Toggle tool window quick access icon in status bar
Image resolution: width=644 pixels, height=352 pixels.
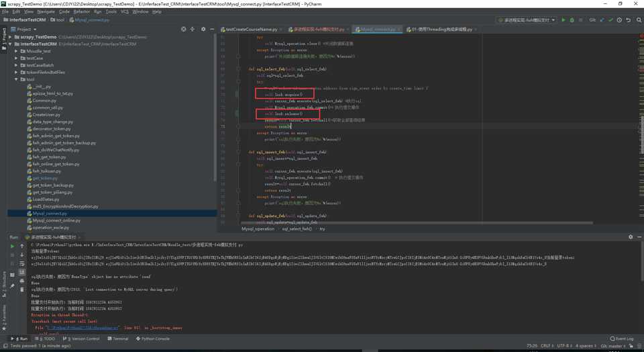[5, 346]
